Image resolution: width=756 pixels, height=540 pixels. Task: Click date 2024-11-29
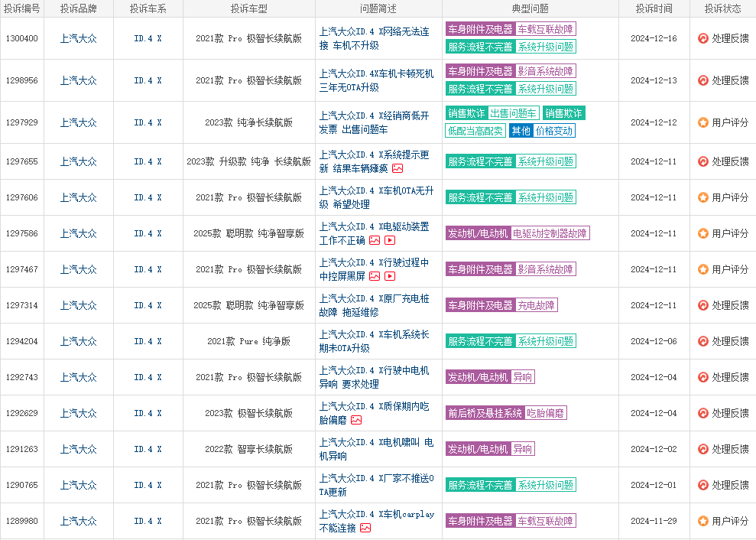click(654, 521)
